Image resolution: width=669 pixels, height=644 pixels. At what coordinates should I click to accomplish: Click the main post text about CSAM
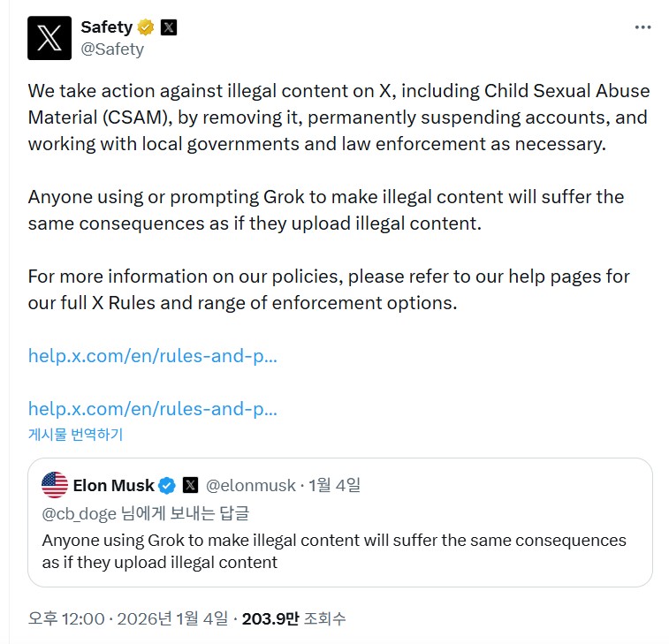tap(338, 117)
